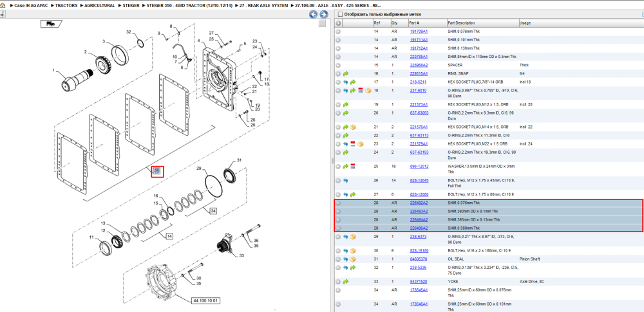Click the package box icon on row 23

(361, 144)
